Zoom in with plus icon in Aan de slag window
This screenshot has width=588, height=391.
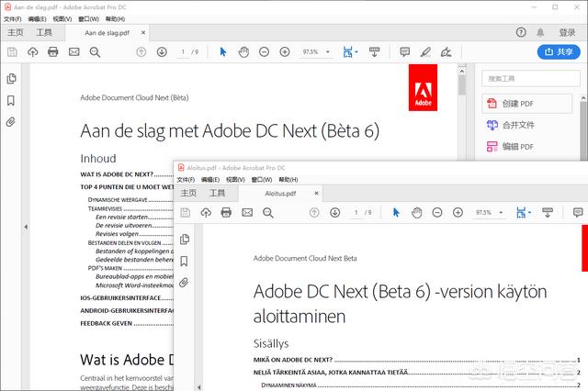click(x=285, y=52)
